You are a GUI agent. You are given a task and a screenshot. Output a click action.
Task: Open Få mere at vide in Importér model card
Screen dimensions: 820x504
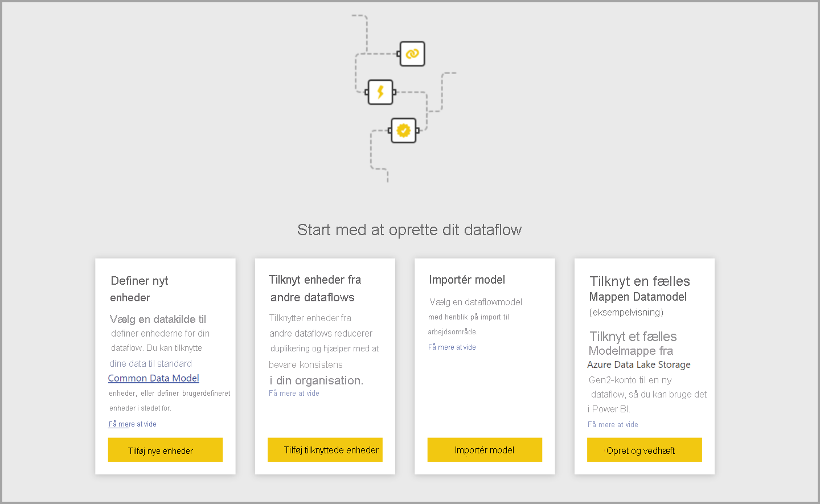452,347
